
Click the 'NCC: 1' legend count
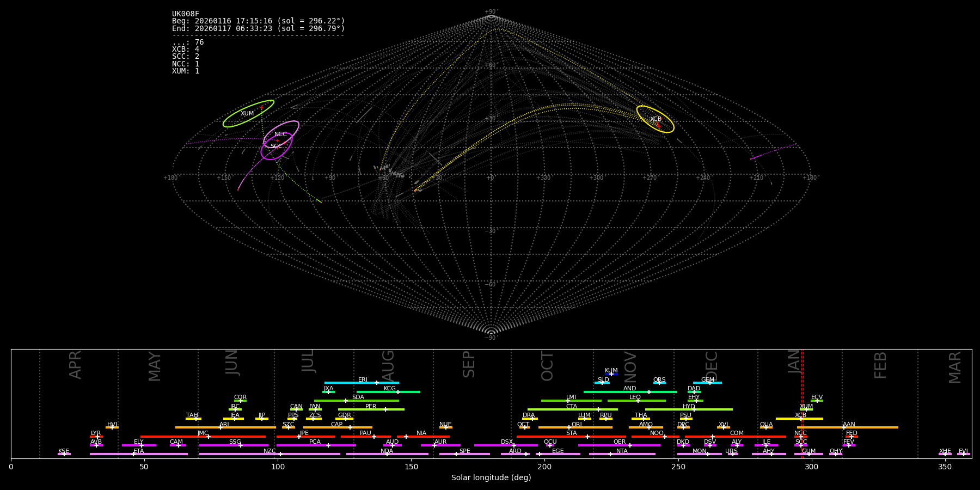point(186,64)
